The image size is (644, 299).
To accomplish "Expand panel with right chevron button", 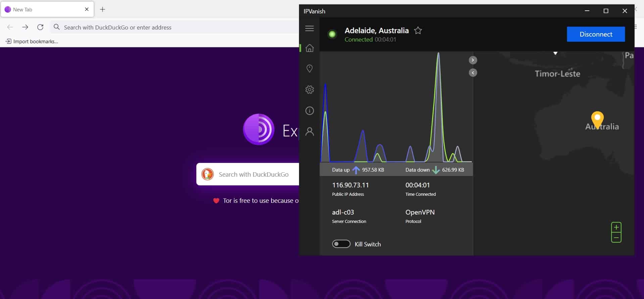I will coord(473,60).
